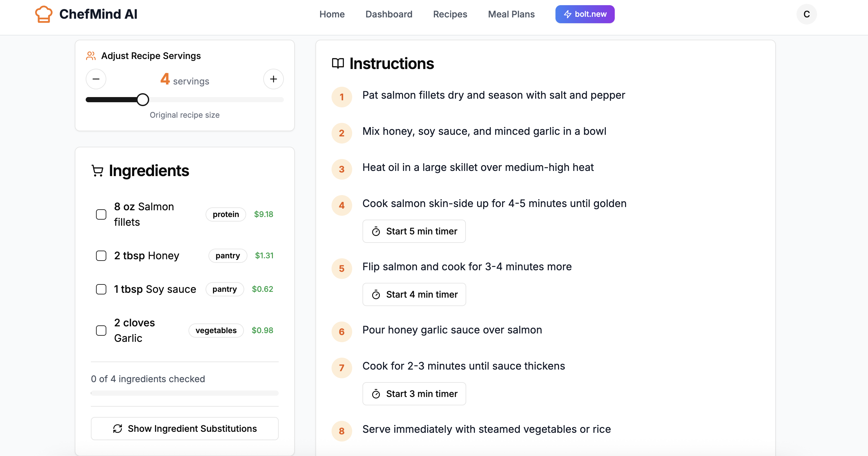Increase servings with the plus button

tap(273, 79)
